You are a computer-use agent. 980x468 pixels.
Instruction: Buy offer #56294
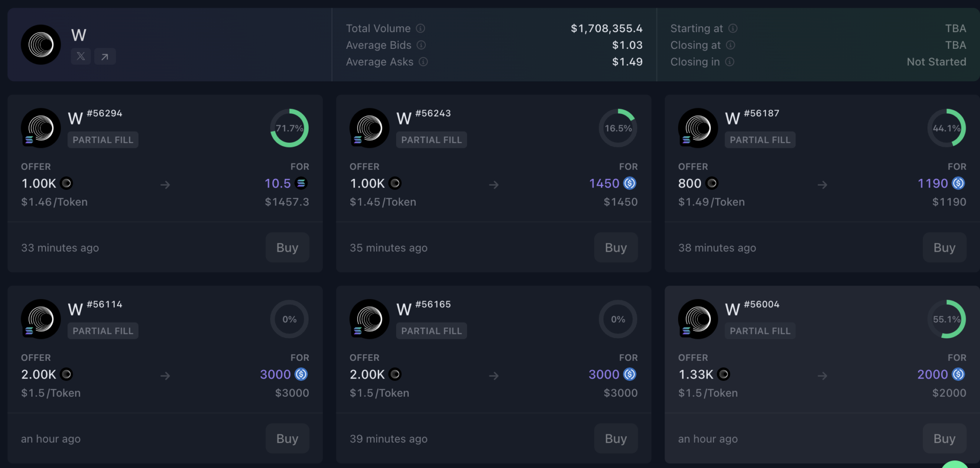pyautogui.click(x=287, y=247)
